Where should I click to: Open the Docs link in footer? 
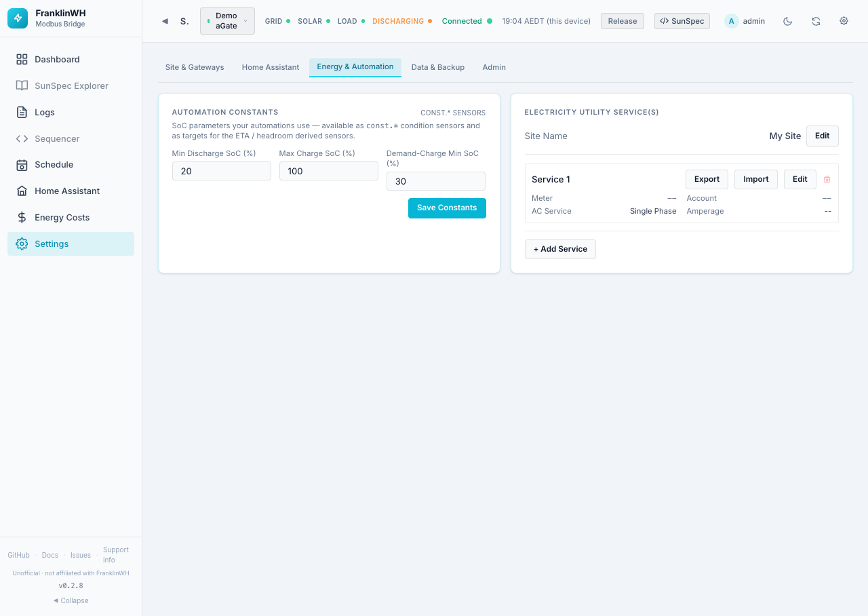[x=50, y=555]
